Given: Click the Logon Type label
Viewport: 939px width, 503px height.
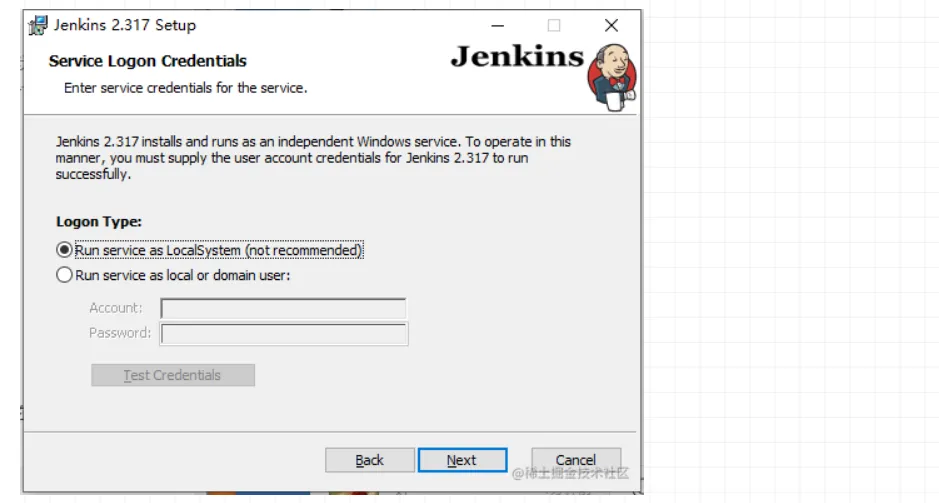Looking at the screenshot, I should point(99,222).
